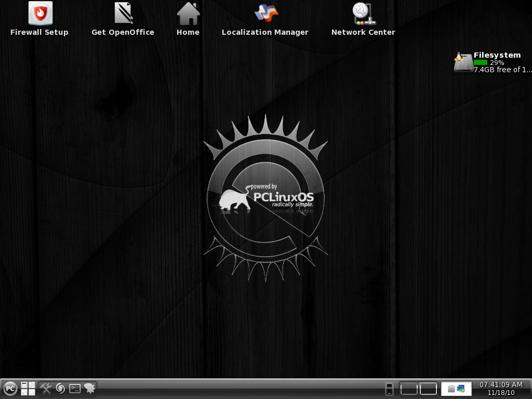
Task: Click the speaker volume icon in the panel
Action: pyautogui.click(x=389, y=388)
